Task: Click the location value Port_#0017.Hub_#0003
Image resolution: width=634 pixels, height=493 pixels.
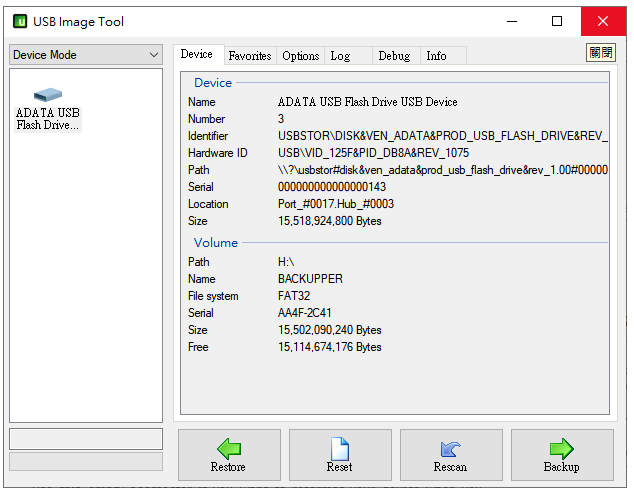Action: coord(336,204)
